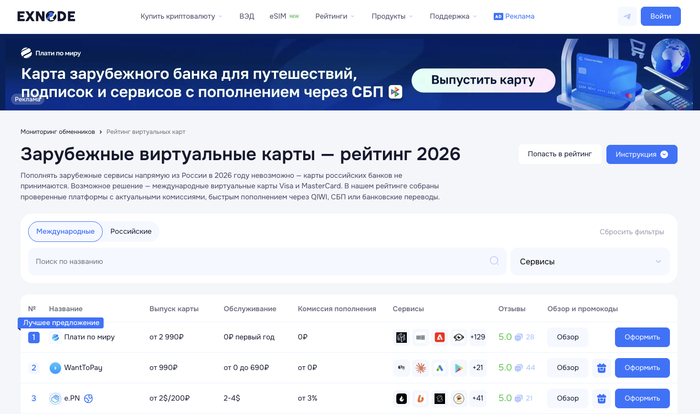This screenshot has height=414, width=700.
Task: Open the ВЭД menu item
Action: (246, 16)
